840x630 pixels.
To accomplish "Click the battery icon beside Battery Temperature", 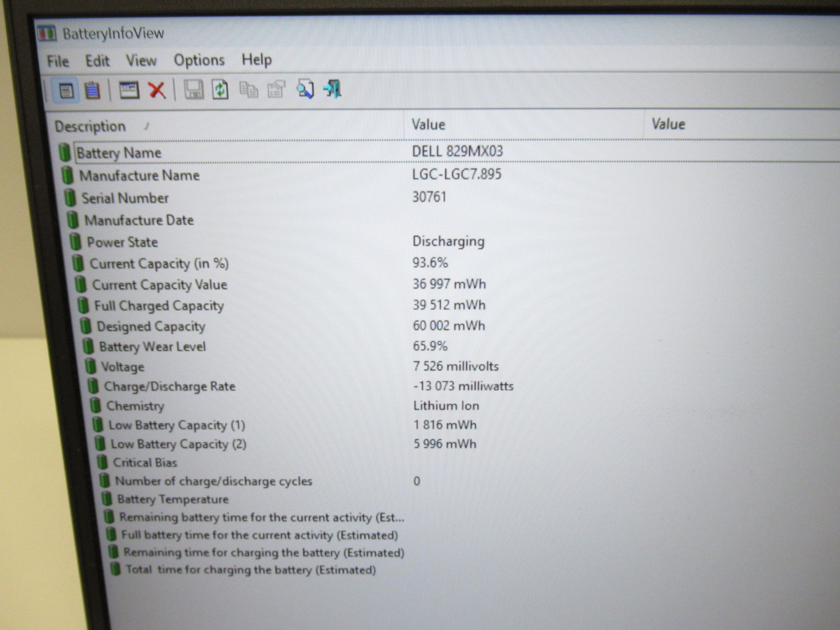I will (x=107, y=499).
